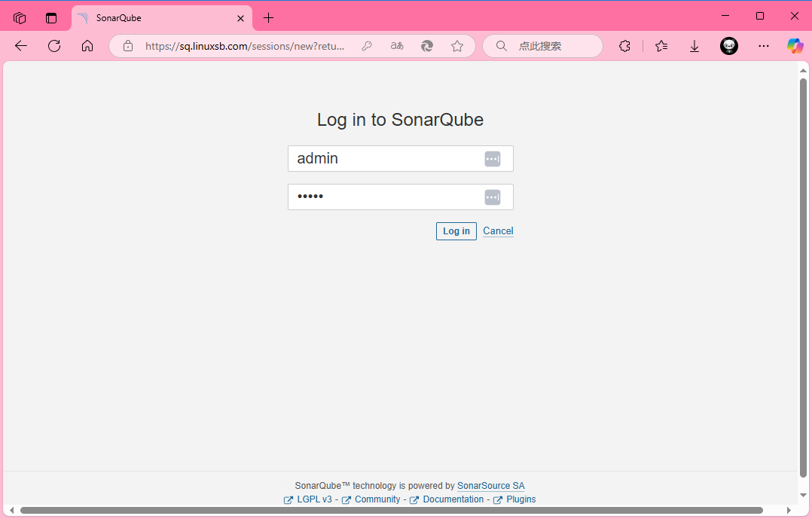The width and height of the screenshot is (812, 519).
Task: Click the scroll down arrow
Action: point(803,495)
